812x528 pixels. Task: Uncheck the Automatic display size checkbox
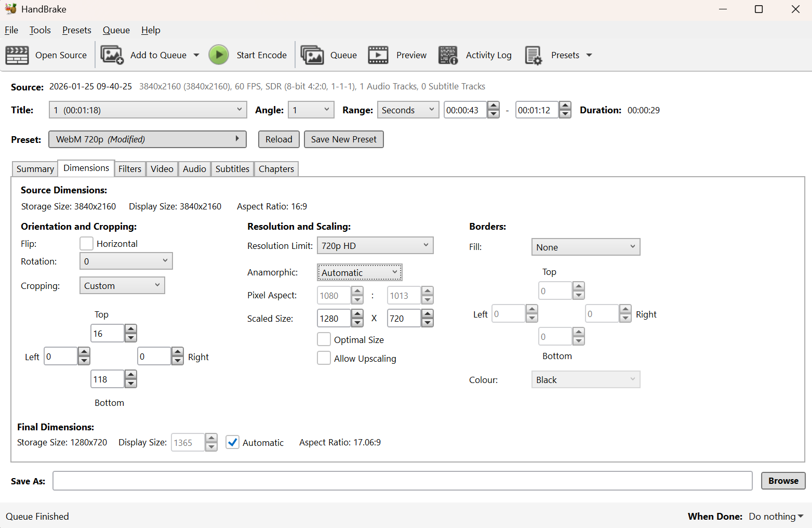click(x=233, y=442)
